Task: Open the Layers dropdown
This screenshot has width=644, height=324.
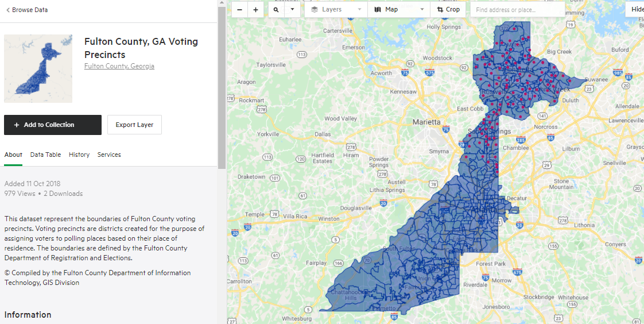Action: [x=336, y=10]
